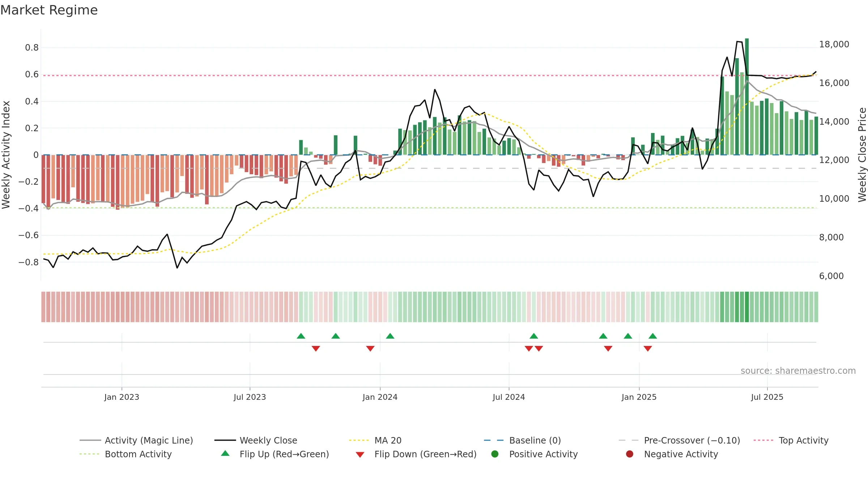Toggle the Top Activity legend entry
The image size is (868, 488).
click(x=791, y=440)
